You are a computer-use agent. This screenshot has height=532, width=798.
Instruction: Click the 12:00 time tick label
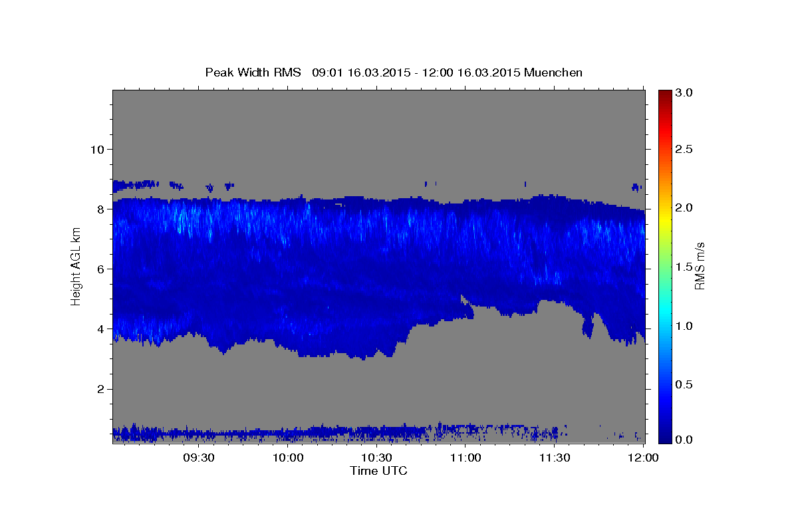point(643,458)
